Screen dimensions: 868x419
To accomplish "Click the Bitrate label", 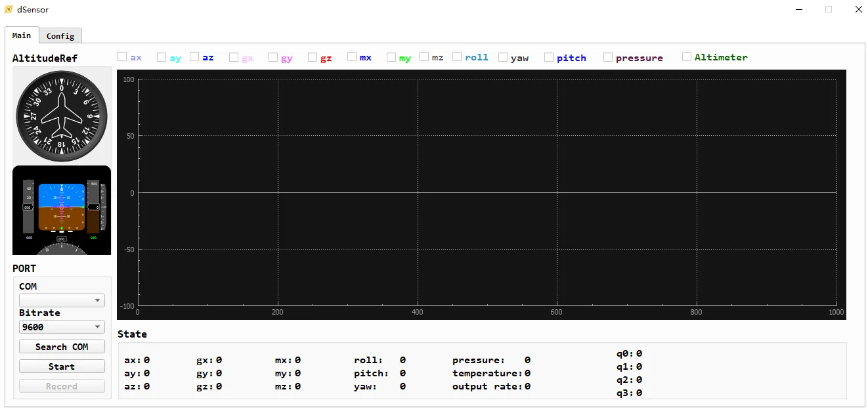I will pos(39,313).
